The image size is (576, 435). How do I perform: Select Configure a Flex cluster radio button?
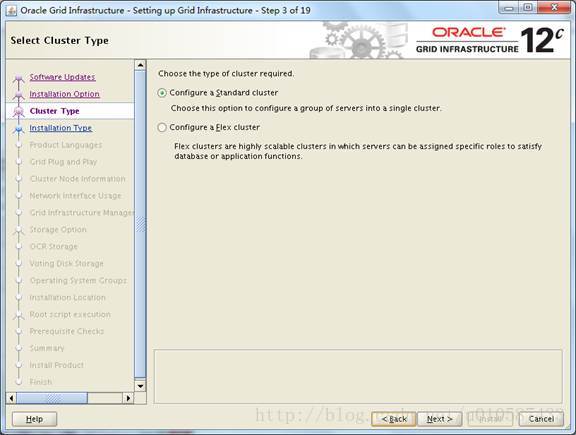pyautogui.click(x=162, y=127)
